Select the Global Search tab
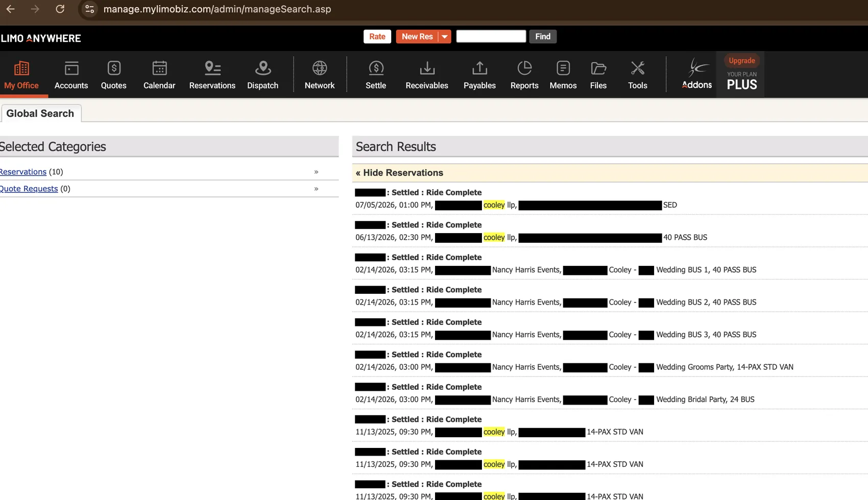 [40, 113]
